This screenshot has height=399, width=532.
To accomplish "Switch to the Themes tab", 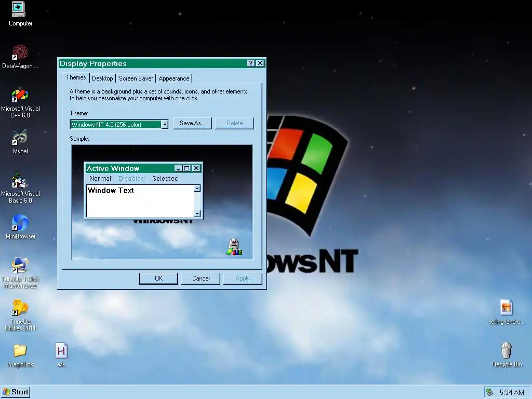I will point(76,78).
